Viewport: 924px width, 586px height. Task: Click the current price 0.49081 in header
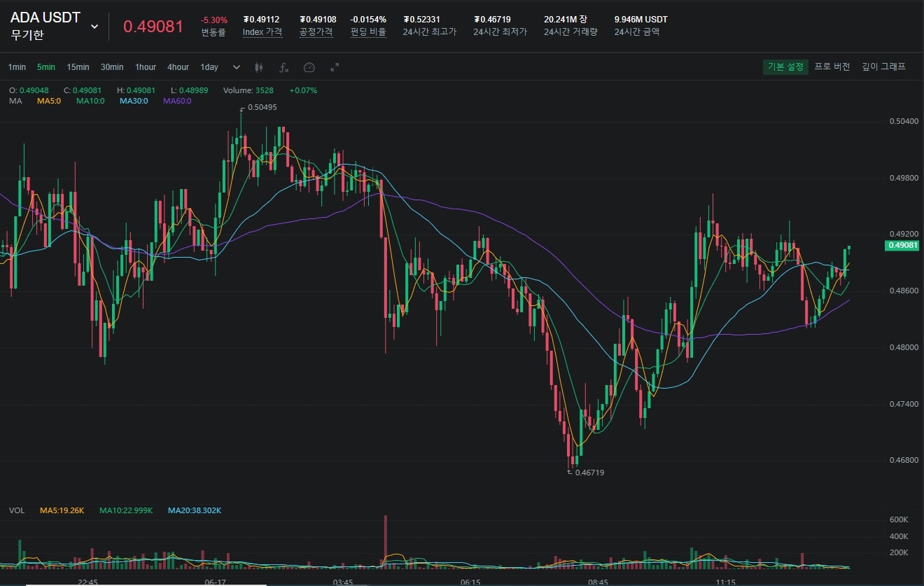[153, 27]
